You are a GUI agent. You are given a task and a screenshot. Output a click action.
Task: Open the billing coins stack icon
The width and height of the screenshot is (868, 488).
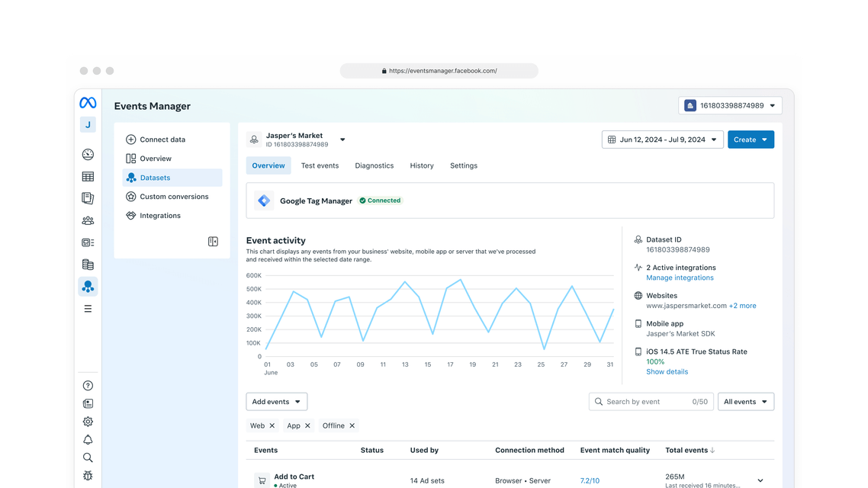(88, 265)
